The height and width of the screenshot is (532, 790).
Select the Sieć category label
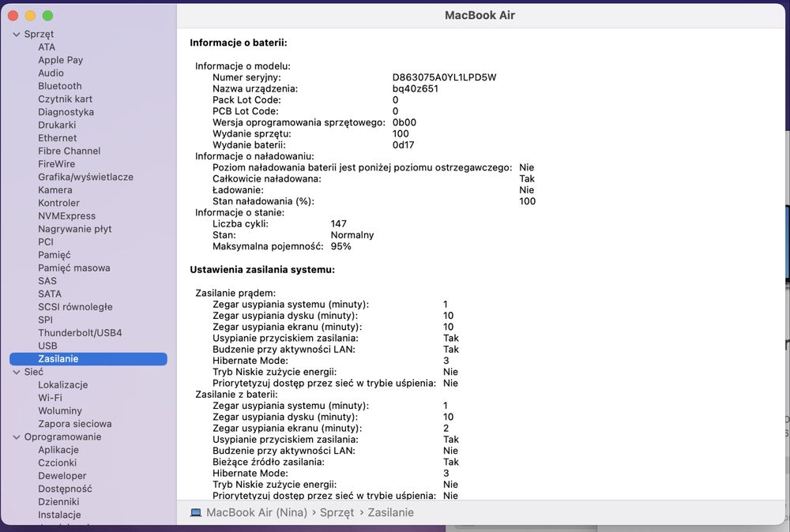34,372
